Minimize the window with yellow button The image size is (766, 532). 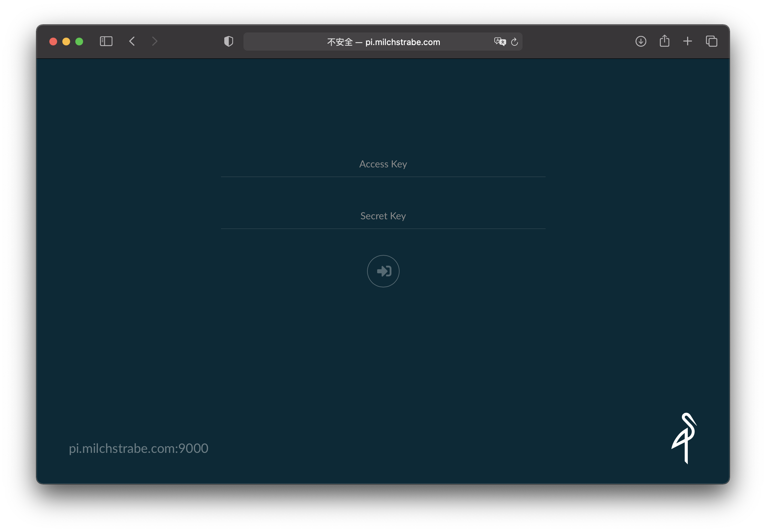click(x=66, y=41)
